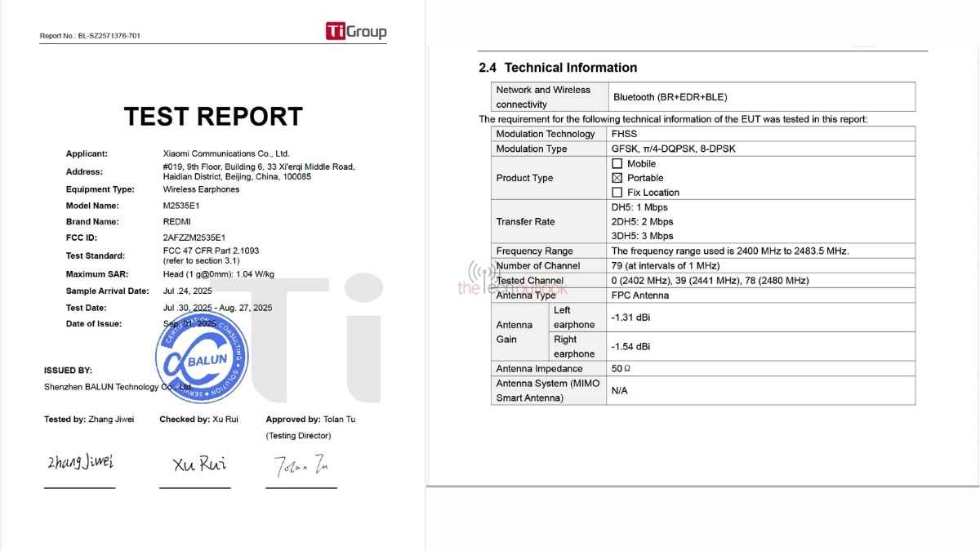Uncheck the Portable product type checkbox
This screenshot has height=551, width=980.
(x=617, y=178)
